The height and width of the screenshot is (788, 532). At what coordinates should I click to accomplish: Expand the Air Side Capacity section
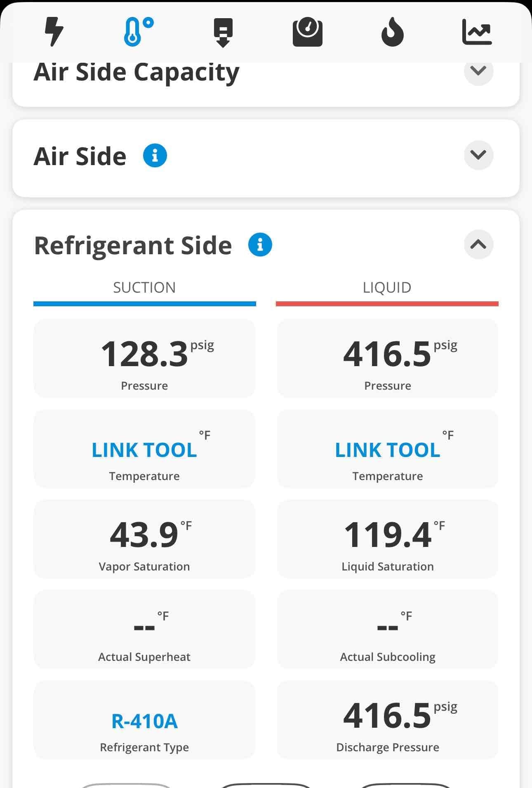coord(478,71)
